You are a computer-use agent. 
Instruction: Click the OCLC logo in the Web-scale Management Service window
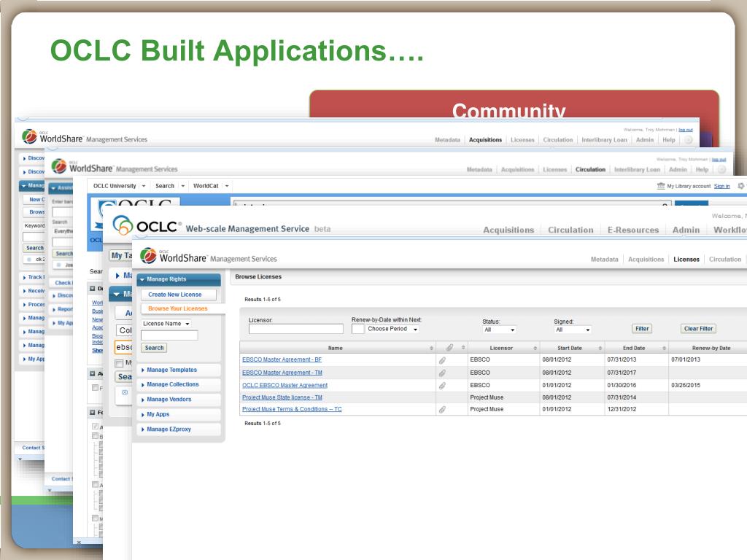click(123, 225)
